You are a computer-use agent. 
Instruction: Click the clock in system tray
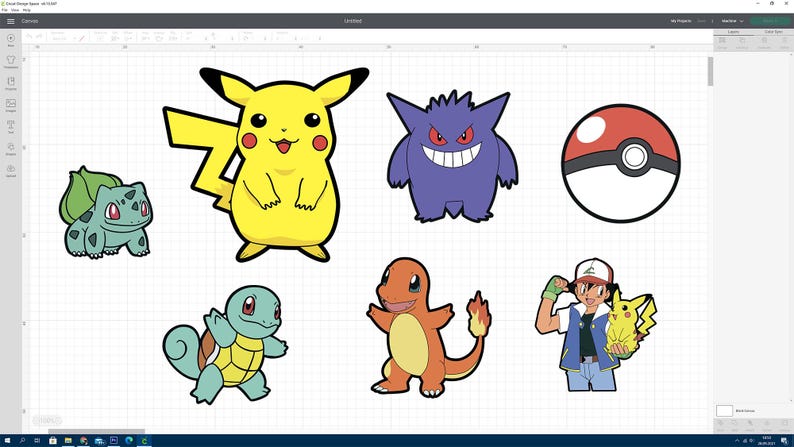click(x=767, y=440)
